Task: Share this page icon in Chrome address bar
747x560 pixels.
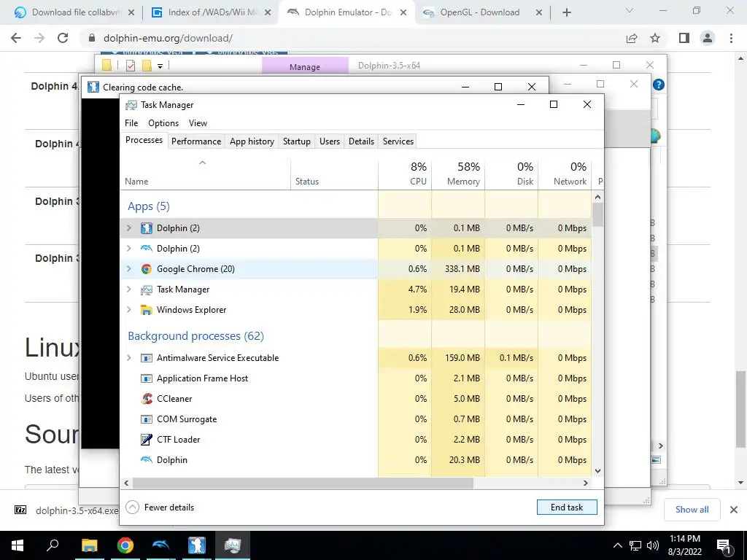Action: pos(632,38)
